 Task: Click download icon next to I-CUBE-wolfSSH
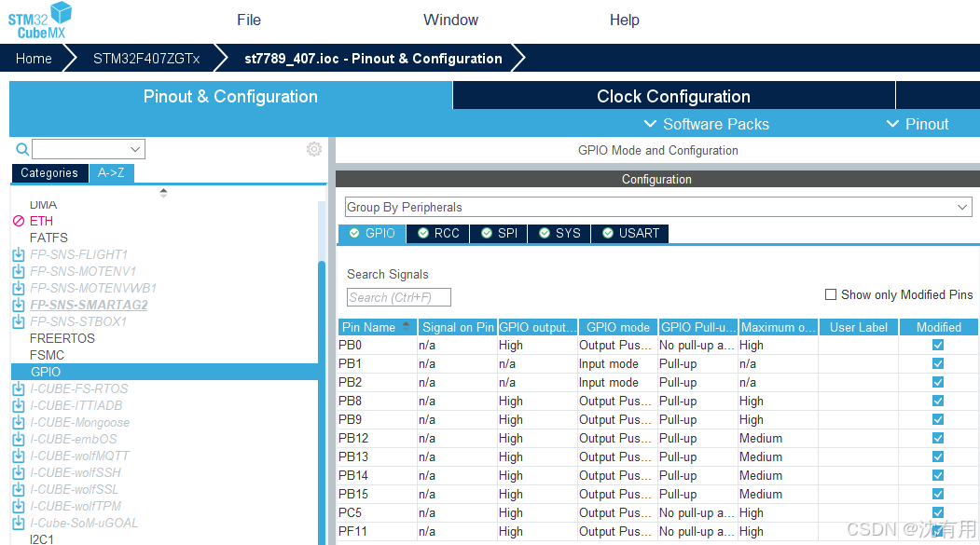[x=19, y=473]
